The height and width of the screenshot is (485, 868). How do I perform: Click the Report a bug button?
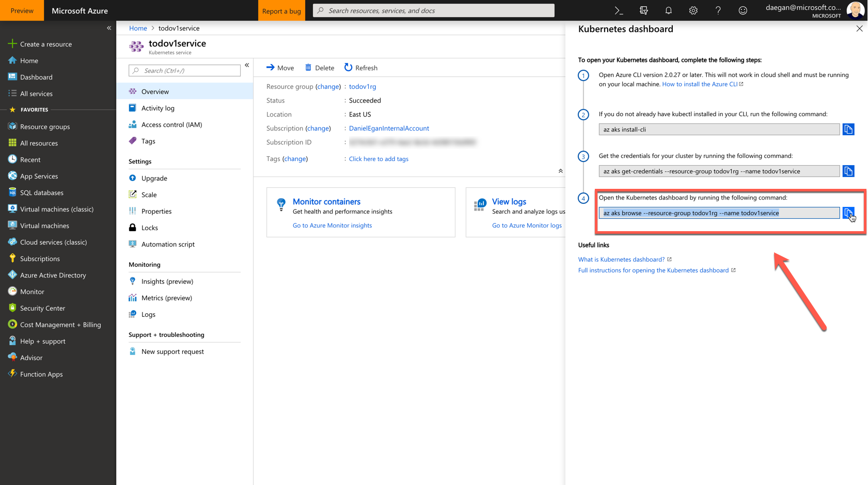point(281,10)
